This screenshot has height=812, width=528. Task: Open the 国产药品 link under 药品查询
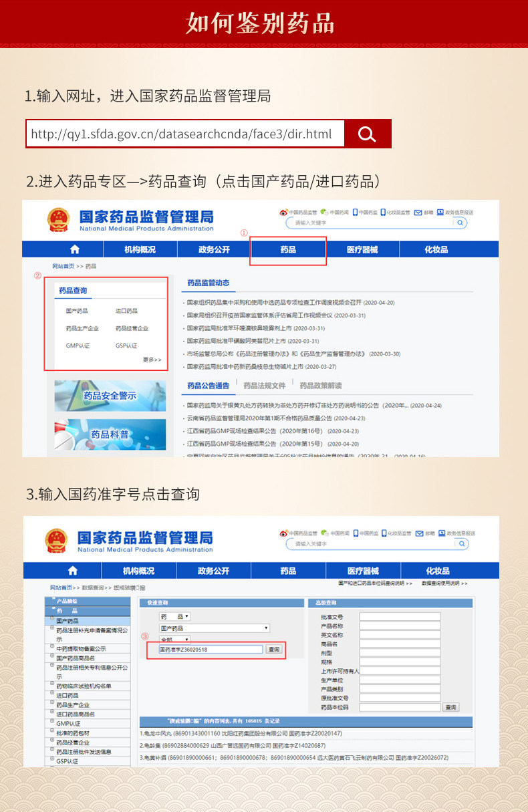77,311
